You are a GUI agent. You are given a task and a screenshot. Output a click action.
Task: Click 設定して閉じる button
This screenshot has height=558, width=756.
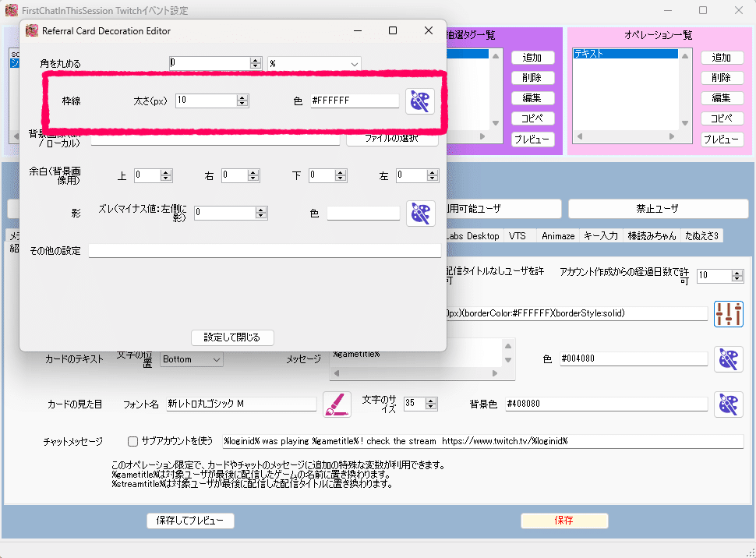[x=232, y=337]
